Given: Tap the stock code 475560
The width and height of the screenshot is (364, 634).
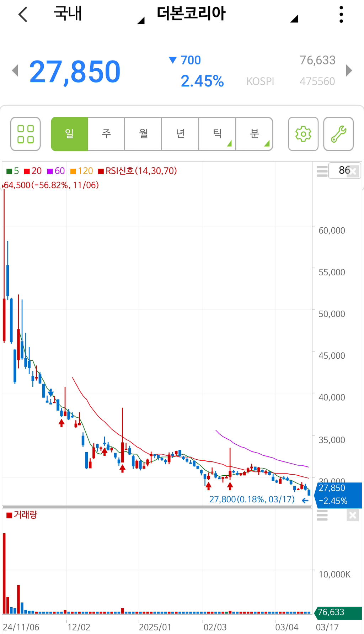Looking at the screenshot, I should (x=317, y=81).
